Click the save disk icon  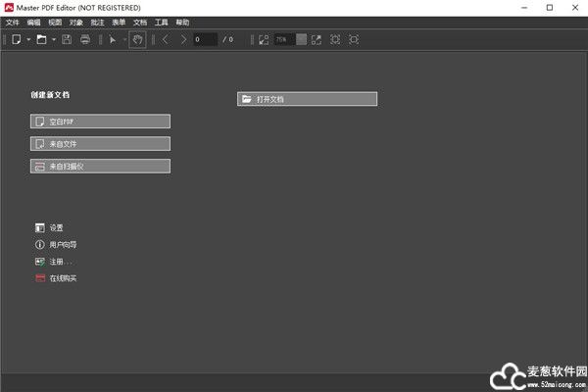pos(67,39)
